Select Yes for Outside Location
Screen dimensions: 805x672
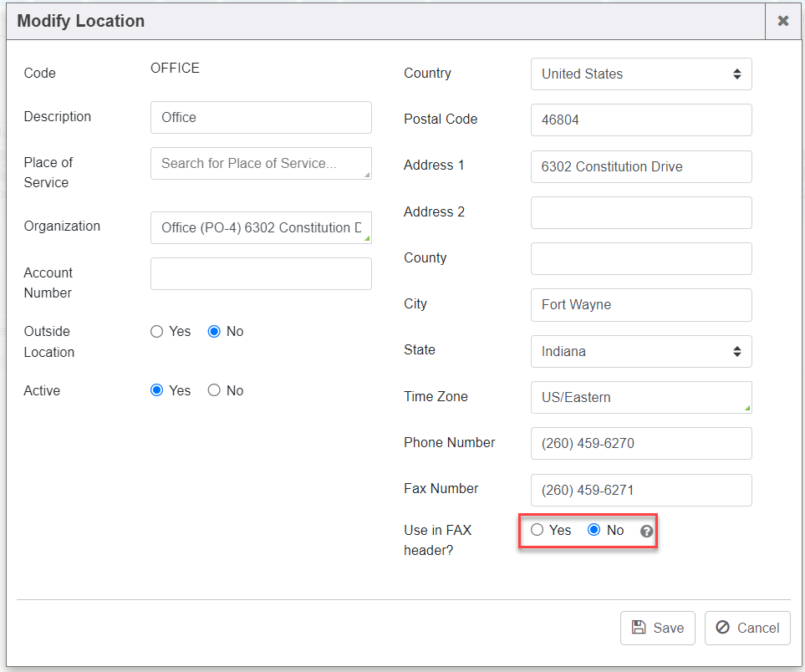click(157, 332)
